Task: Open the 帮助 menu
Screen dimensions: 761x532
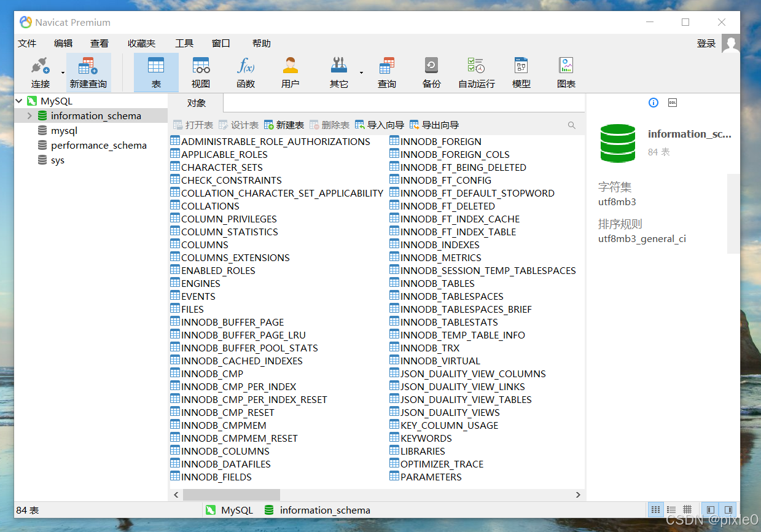Action: (x=262, y=44)
